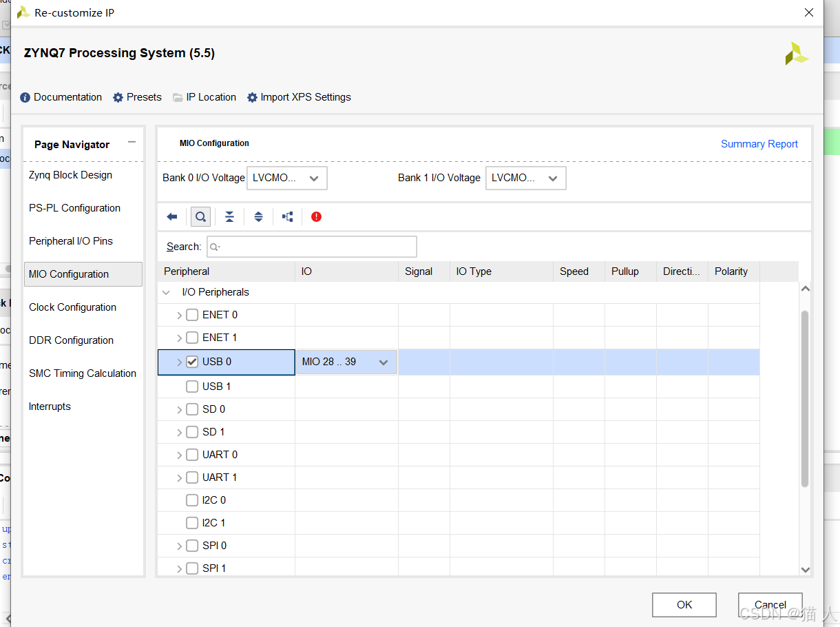Expand the UART 1 row
Viewport: 840px width, 627px height.
click(x=179, y=478)
